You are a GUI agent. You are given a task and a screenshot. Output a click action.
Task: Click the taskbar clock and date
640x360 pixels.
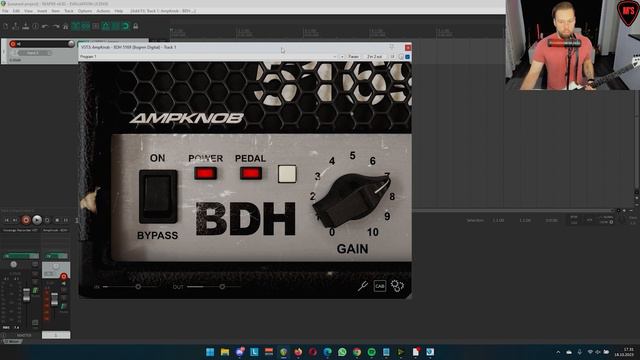tap(625, 352)
